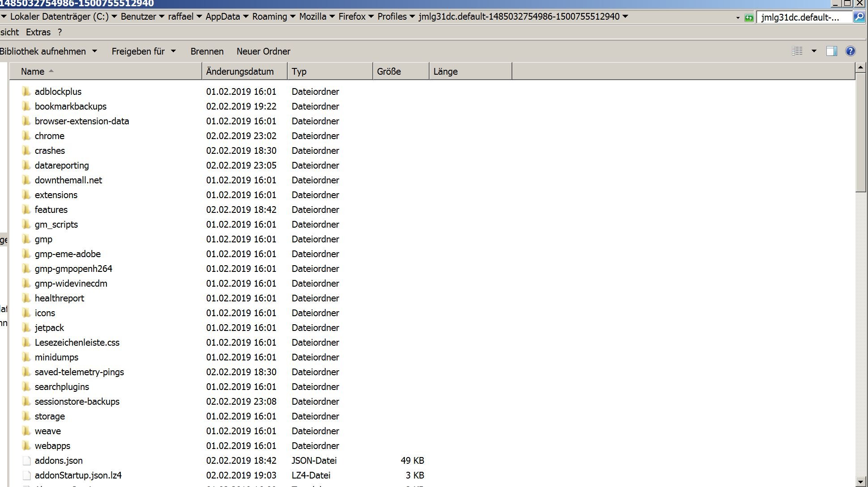
Task: Click the Brennen button
Action: click(x=207, y=51)
